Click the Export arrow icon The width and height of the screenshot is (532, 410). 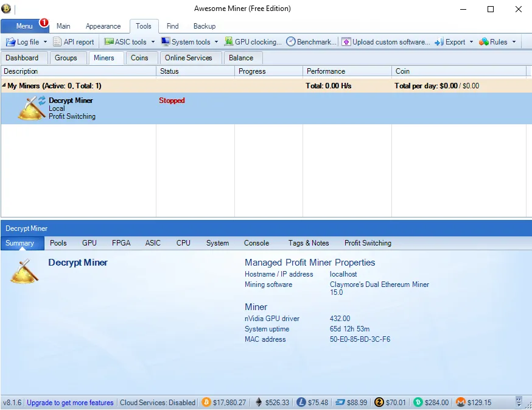tap(439, 42)
